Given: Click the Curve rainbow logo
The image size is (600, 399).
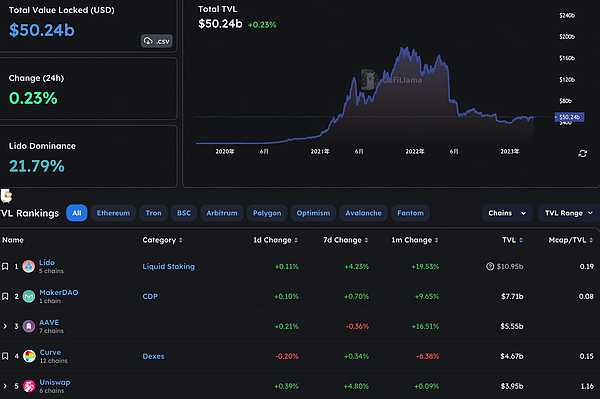Looking at the screenshot, I should [x=29, y=356].
